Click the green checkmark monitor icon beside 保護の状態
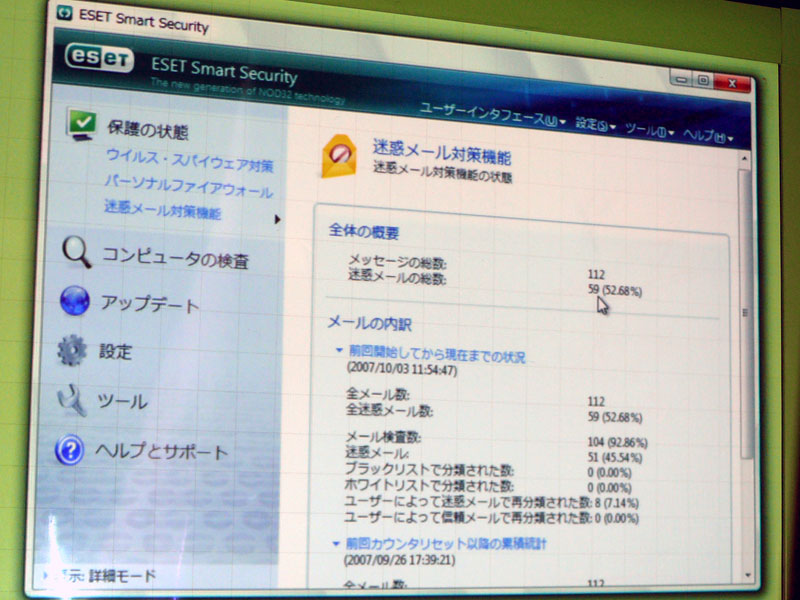Screen dimensions: 800x600 (82, 124)
